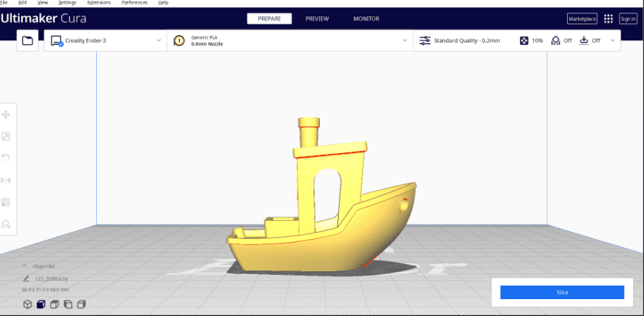This screenshot has width=644, height=316.
Task: Open the View menu
Action: pos(43,2)
